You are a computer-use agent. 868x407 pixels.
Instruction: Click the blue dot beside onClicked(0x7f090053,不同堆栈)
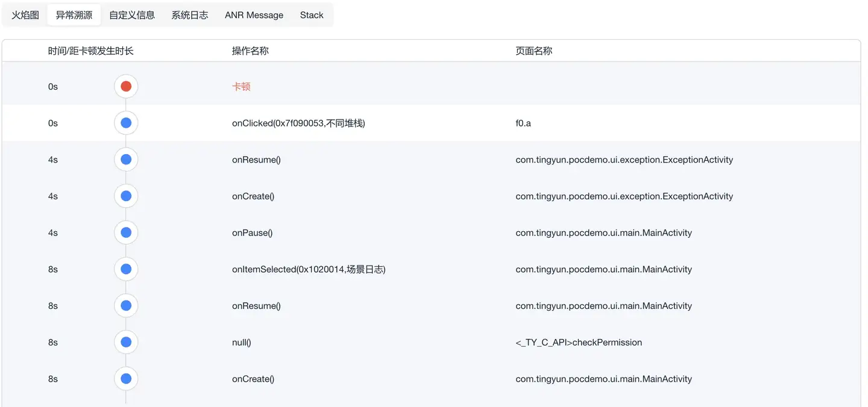[126, 123]
